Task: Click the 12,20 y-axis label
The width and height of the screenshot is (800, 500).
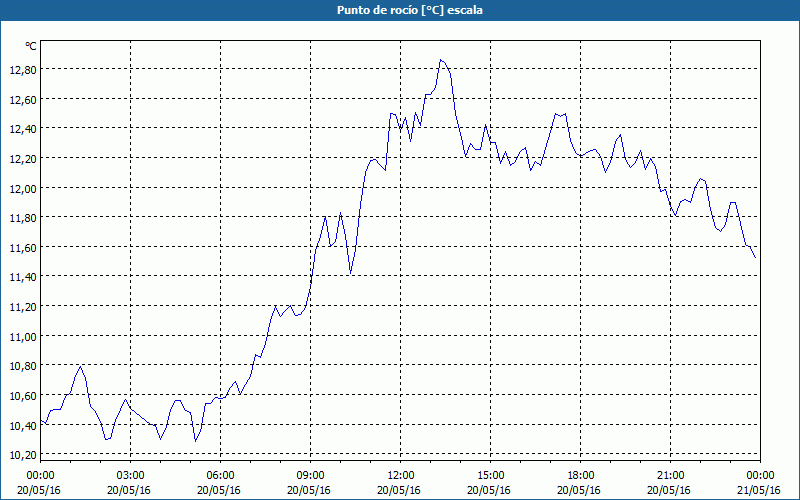Action: pos(23,159)
